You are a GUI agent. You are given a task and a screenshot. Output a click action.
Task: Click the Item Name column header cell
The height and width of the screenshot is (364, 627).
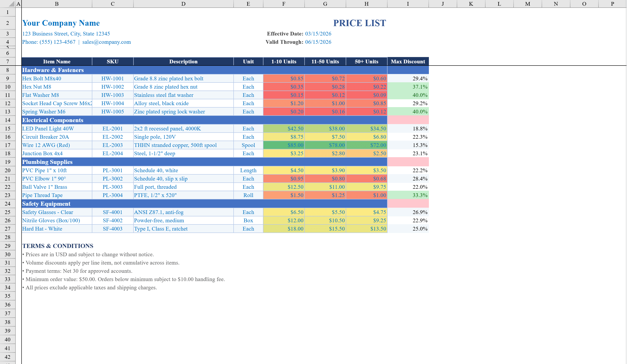(56, 61)
